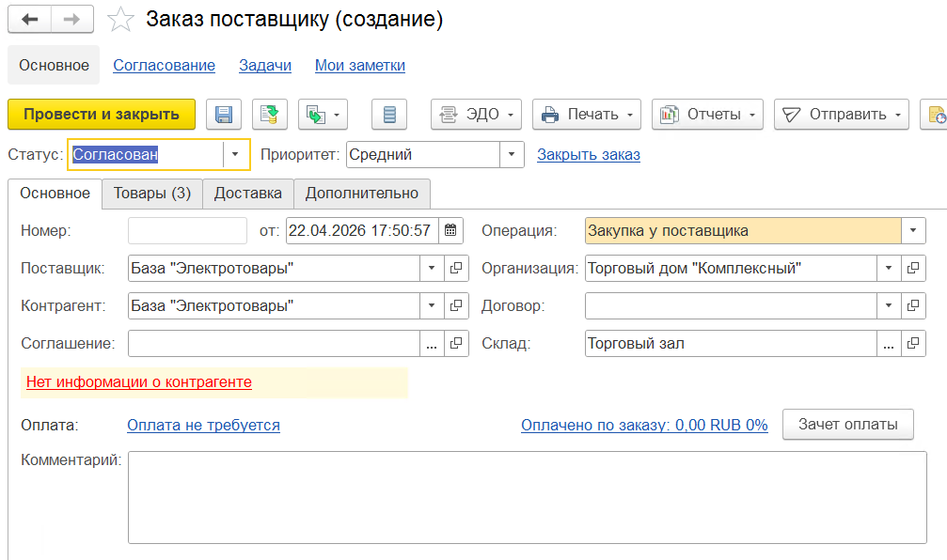
Task: Open the create-based-on icon dropdown
Action: coord(323,114)
